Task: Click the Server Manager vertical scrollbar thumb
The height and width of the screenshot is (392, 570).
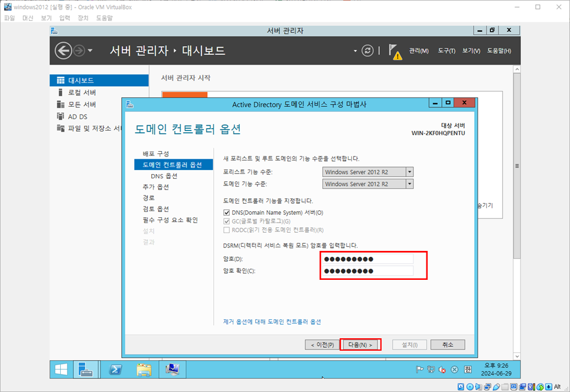Action: tap(517, 166)
